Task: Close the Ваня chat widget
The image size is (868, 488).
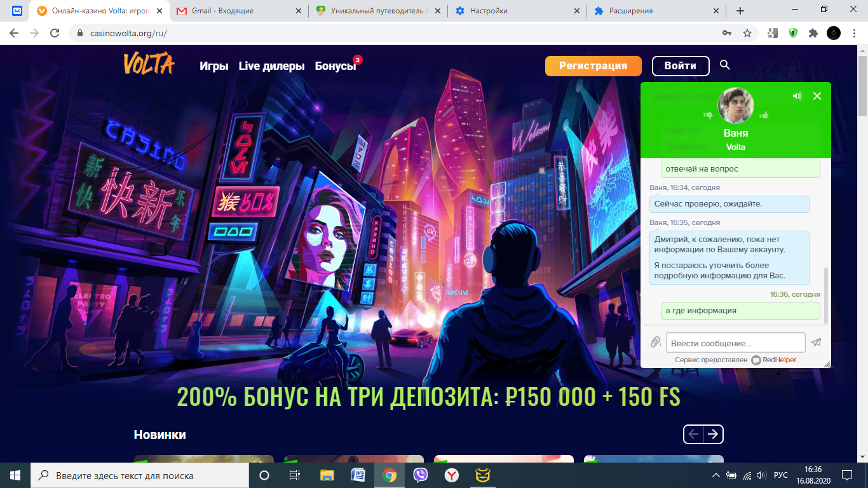Action: coord(817,96)
